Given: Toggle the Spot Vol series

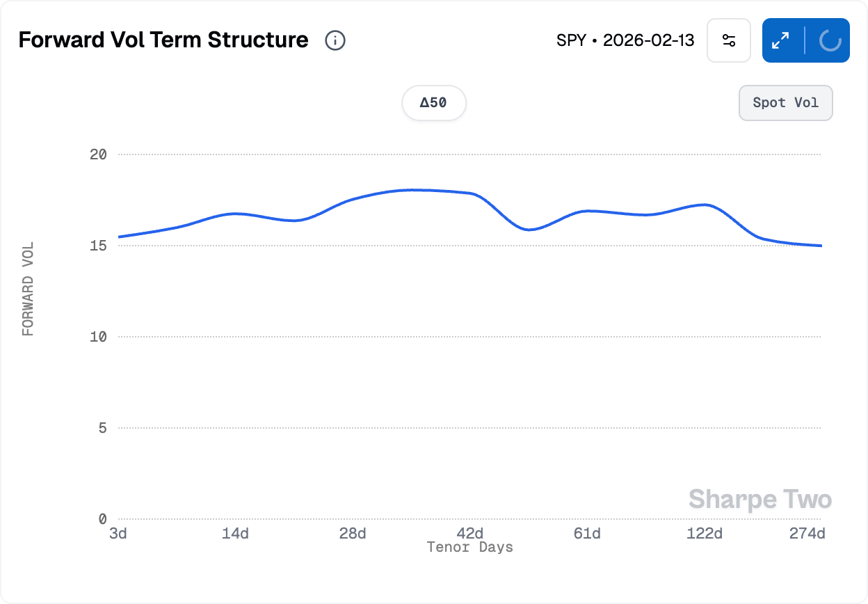Looking at the screenshot, I should pyautogui.click(x=785, y=103).
